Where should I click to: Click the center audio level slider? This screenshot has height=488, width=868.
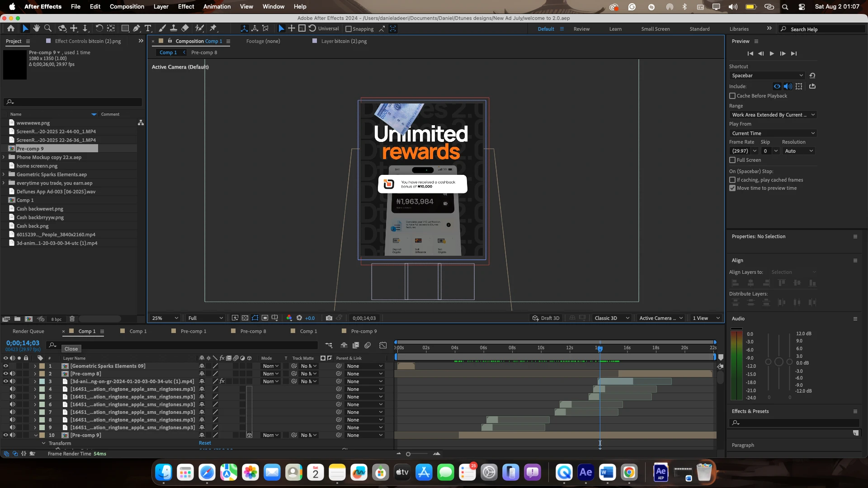pyautogui.click(x=778, y=362)
